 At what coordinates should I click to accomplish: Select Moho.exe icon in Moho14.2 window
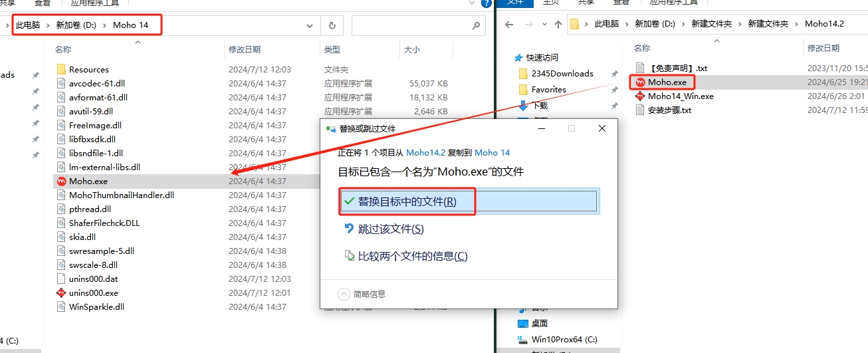(640, 82)
